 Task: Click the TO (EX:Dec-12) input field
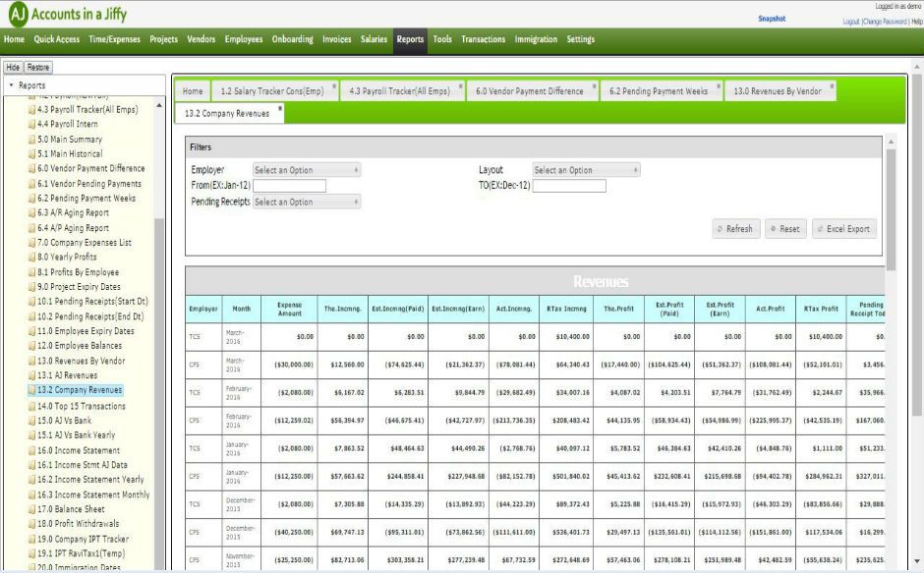569,186
